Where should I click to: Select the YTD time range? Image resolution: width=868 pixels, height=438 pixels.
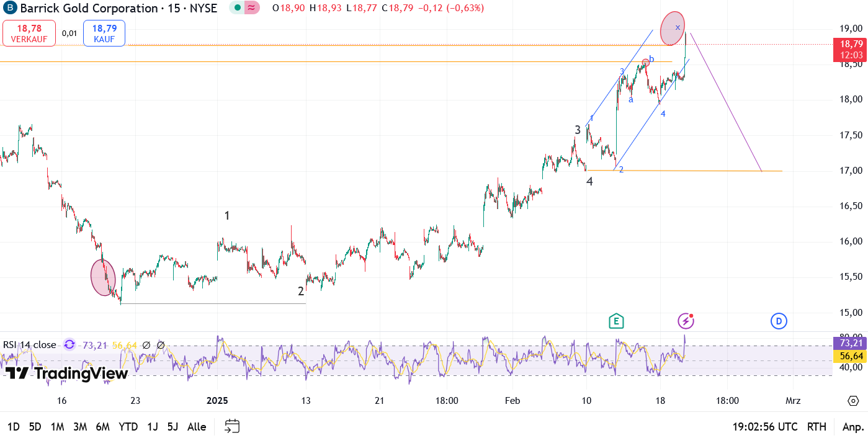128,427
